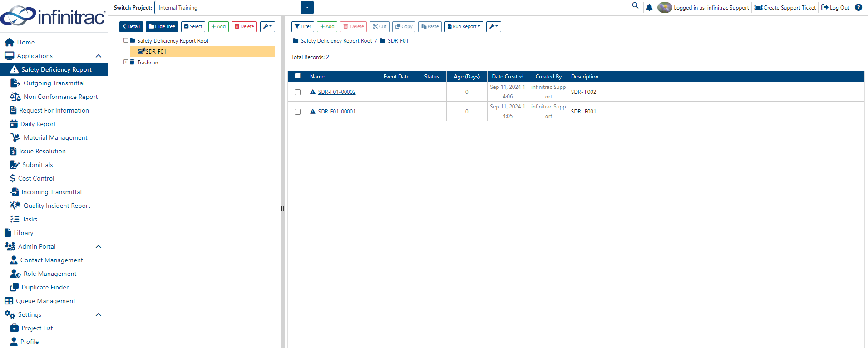The image size is (868, 348).
Task: Click the Filter button
Action: 303,26
